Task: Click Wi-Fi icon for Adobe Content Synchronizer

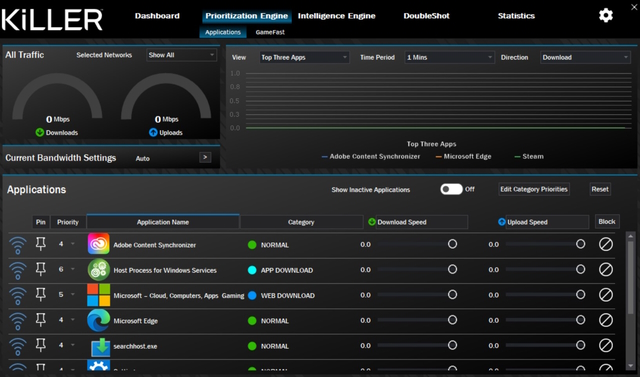Action: 18,245
